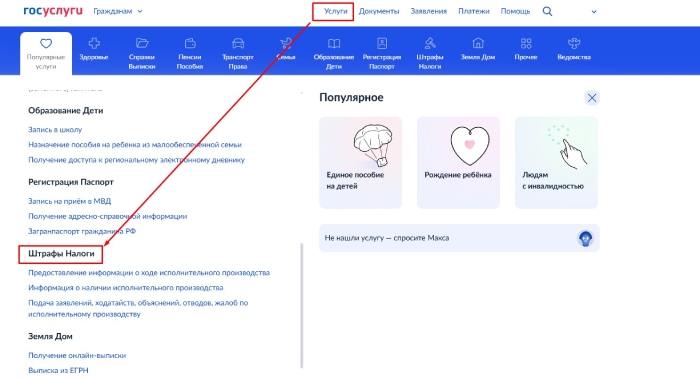The image size is (700, 382).
Task: Open the Рождение ребёнка card
Action: pyautogui.click(x=458, y=162)
